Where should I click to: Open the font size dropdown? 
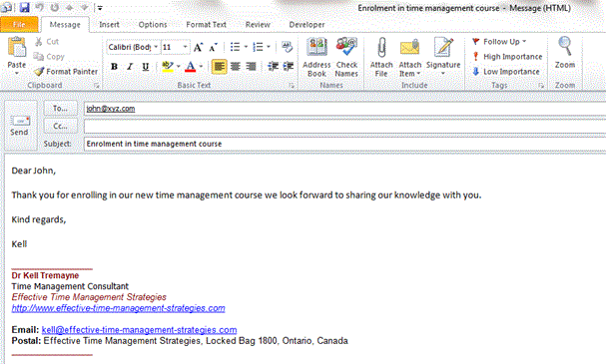tap(185, 47)
